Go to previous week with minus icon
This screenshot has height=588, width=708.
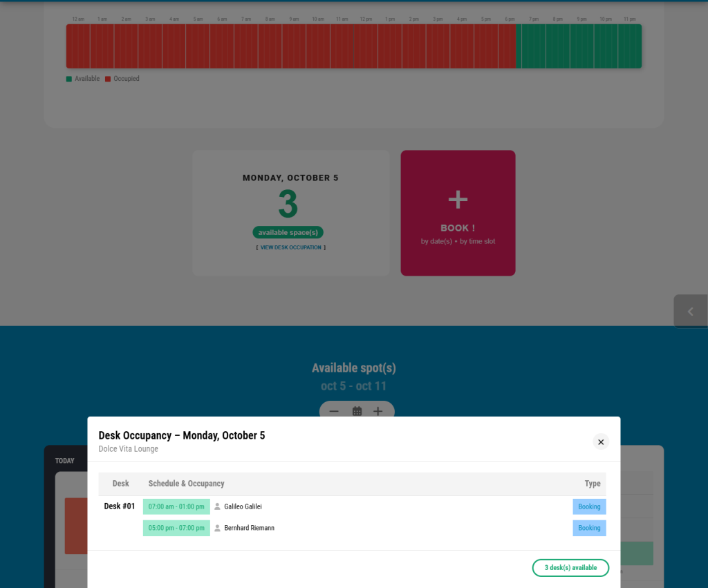[x=334, y=411]
